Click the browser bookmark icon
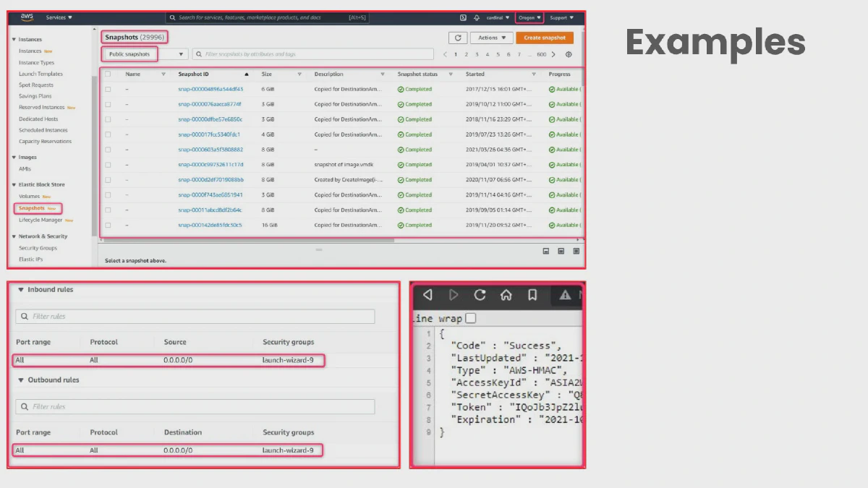The width and height of the screenshot is (868, 488). pos(532,295)
